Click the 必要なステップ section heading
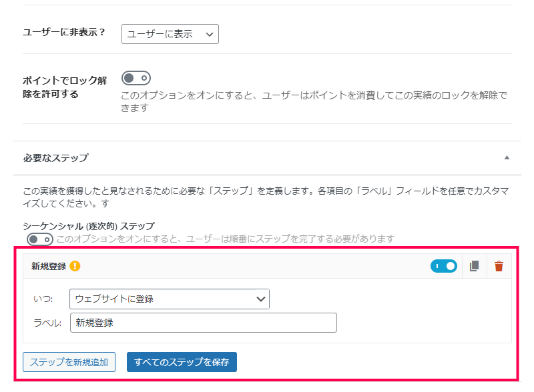The image size is (534, 392). pyautogui.click(x=56, y=158)
